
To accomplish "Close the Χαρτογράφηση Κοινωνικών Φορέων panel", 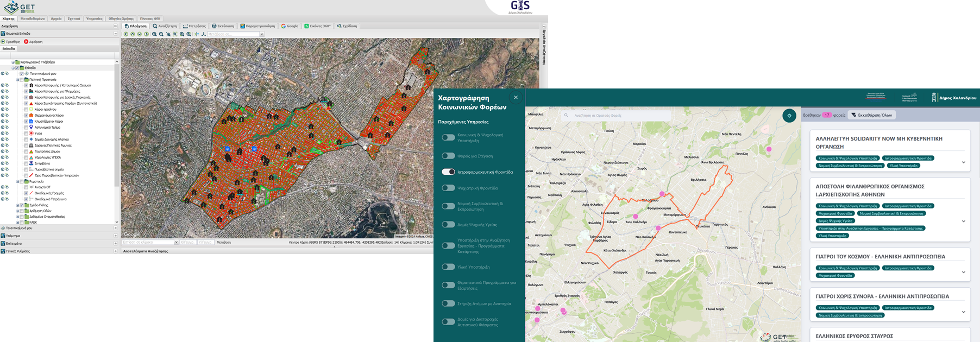I will pos(516,98).
